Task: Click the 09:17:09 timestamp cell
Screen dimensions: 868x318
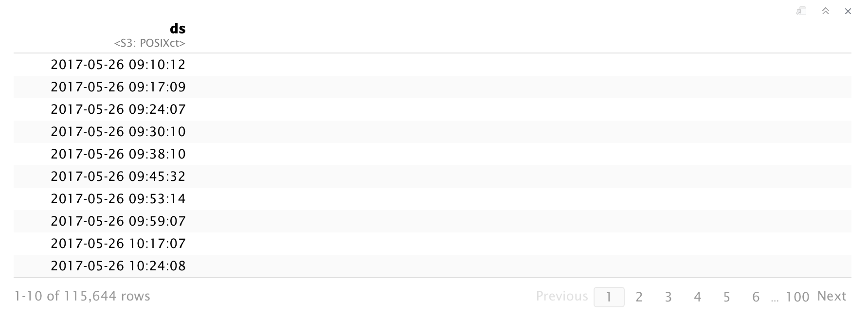Action: tap(118, 87)
